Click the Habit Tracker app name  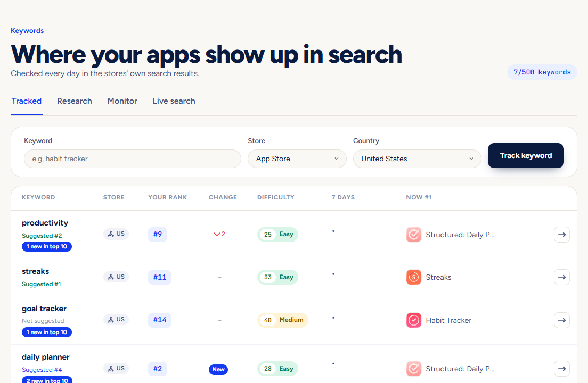pos(448,320)
